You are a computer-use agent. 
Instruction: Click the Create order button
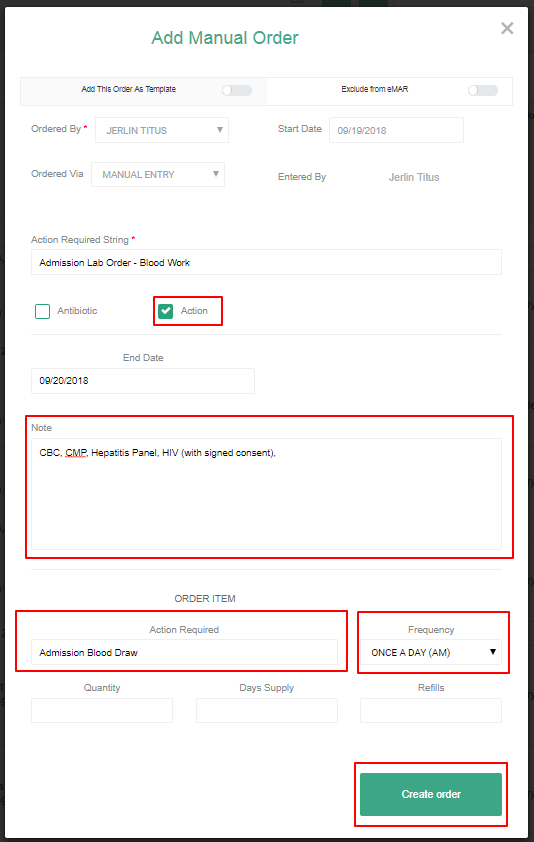(431, 794)
